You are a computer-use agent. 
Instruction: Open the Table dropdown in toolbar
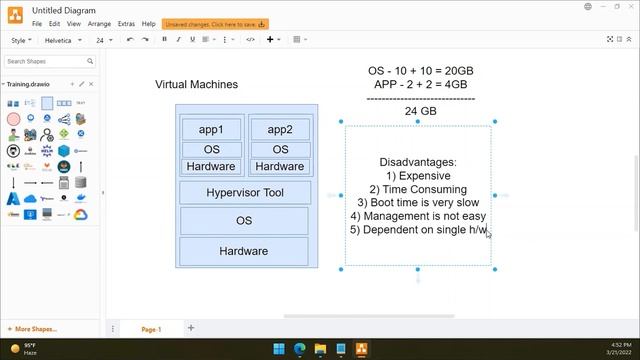pos(300,39)
